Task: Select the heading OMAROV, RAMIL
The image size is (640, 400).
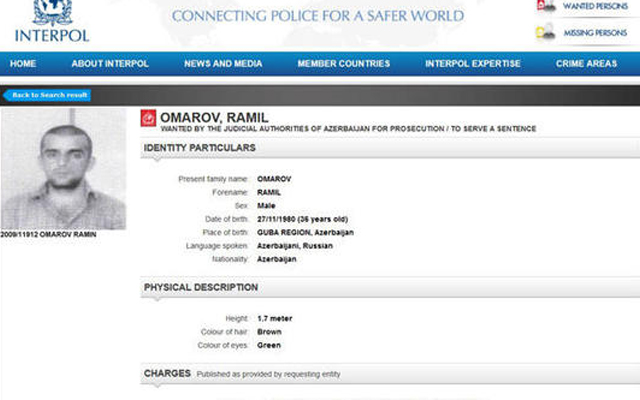Action: [x=214, y=118]
